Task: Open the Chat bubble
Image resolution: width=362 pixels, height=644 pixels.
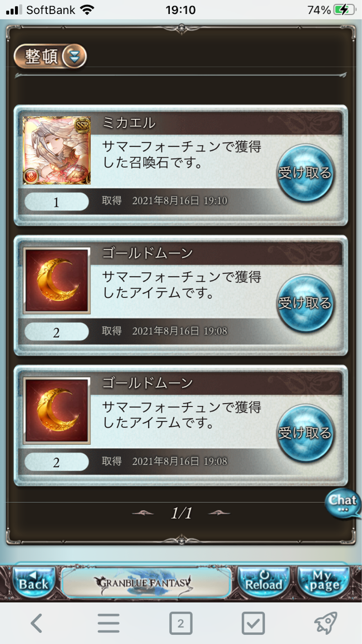Action: click(343, 503)
